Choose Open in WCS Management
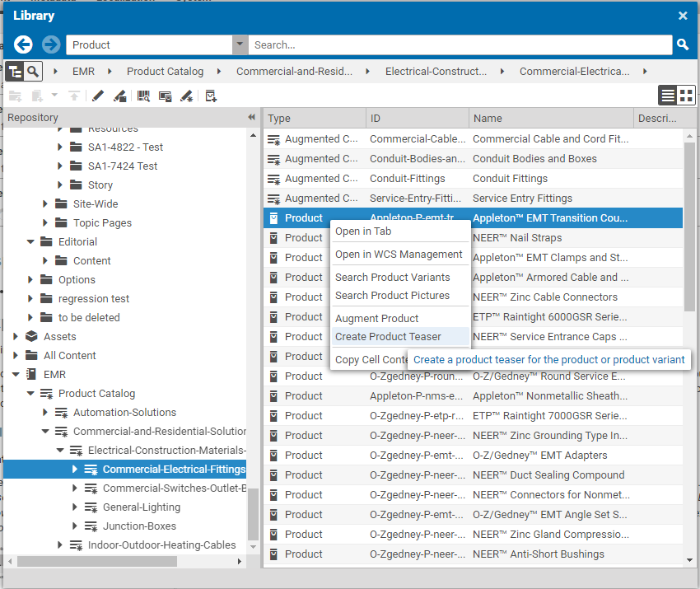This screenshot has width=700, height=589. [x=400, y=254]
